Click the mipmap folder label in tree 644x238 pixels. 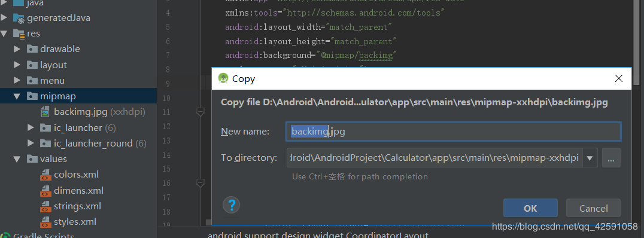[58, 96]
